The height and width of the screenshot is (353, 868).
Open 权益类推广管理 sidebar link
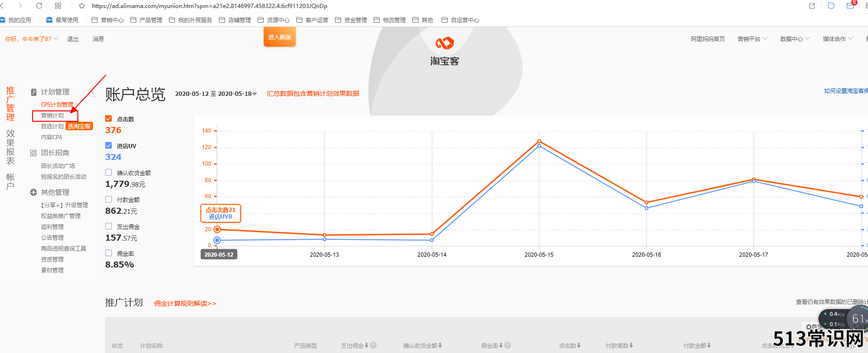61,216
